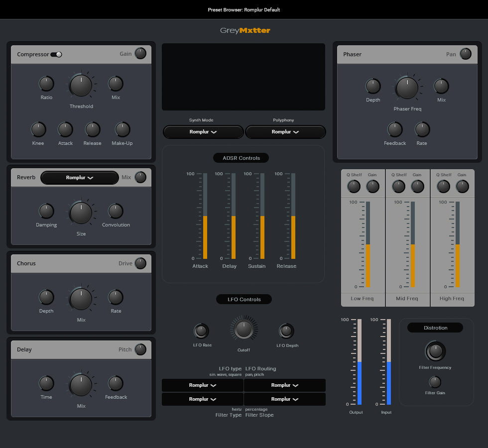The width and height of the screenshot is (488, 448).
Task: Click the Phaser Depth knob
Action: tap(373, 86)
